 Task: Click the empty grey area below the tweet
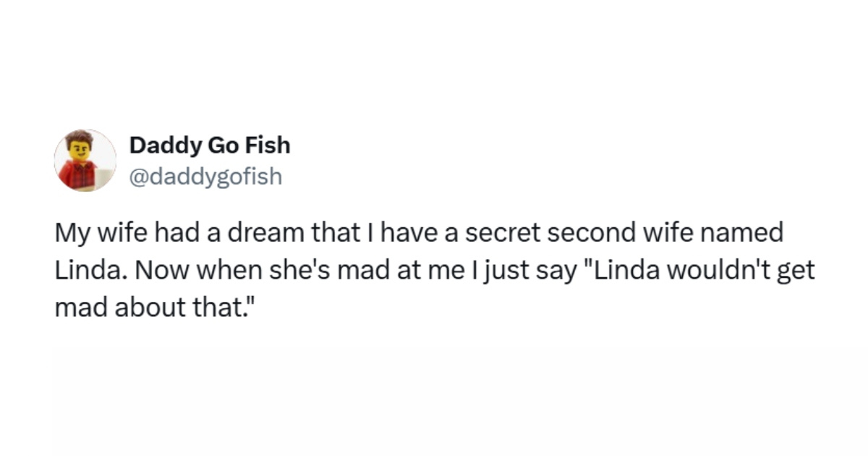point(434,398)
